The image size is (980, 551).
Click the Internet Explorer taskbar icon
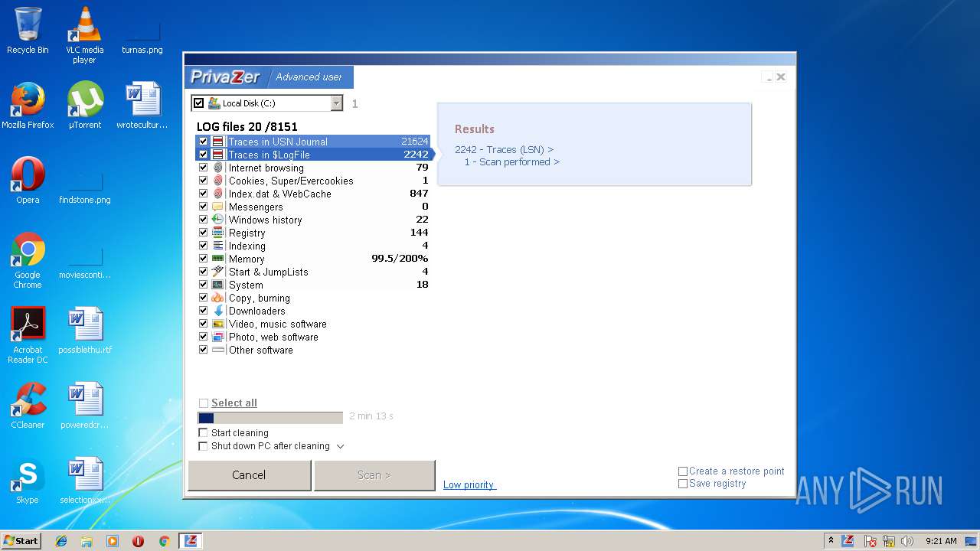coord(61,541)
